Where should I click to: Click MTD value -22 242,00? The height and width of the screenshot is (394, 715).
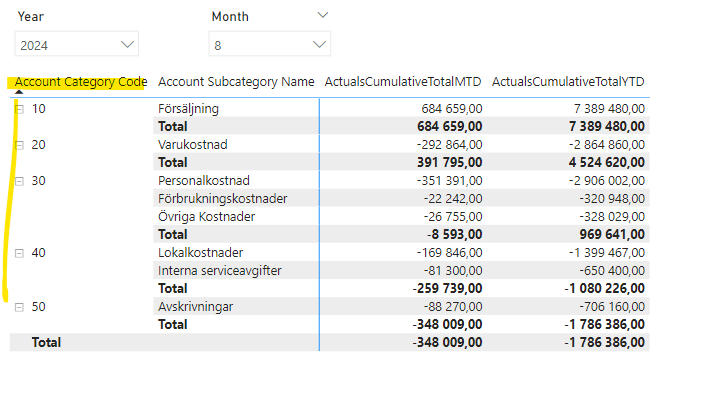(x=453, y=198)
